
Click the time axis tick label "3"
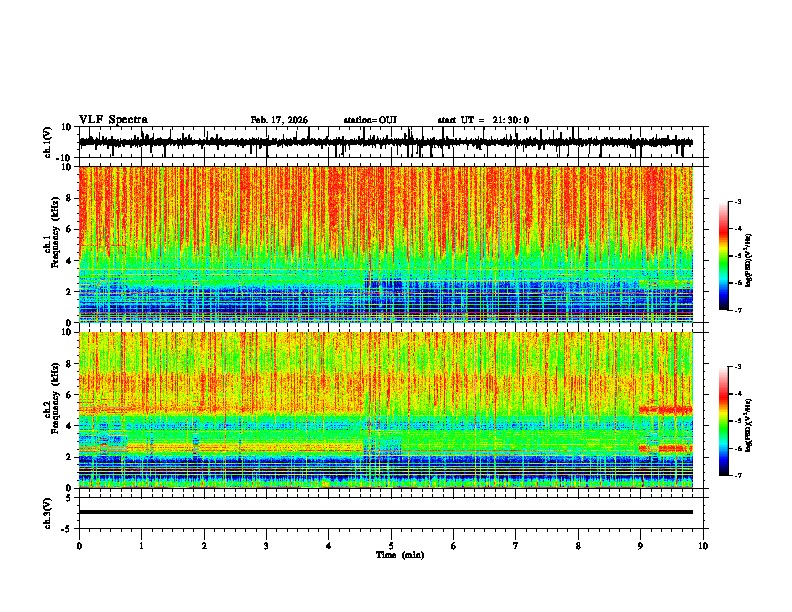pos(266,546)
